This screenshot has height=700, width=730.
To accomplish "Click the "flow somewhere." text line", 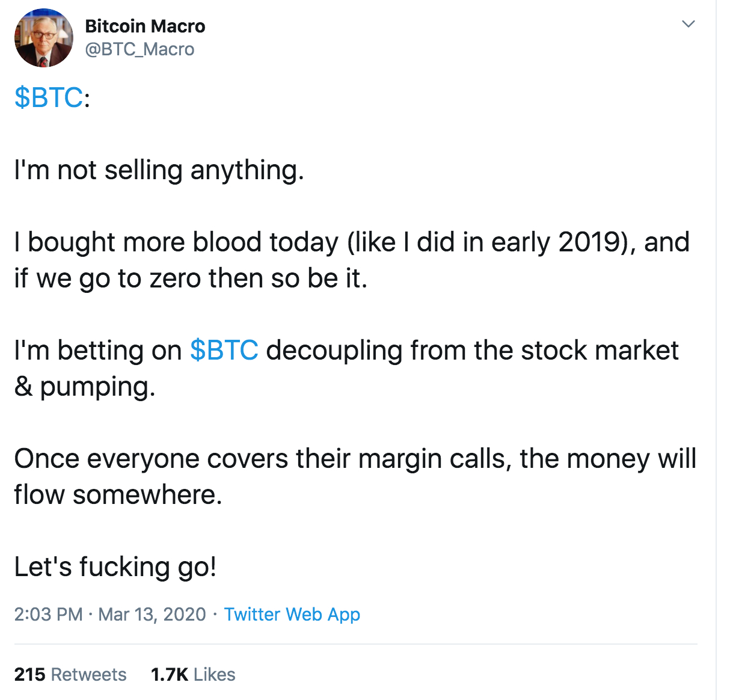I will click(118, 495).
